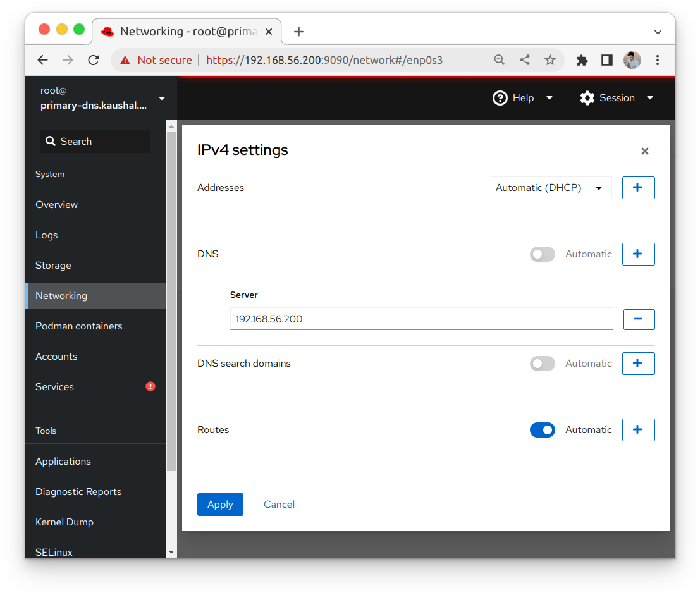The width and height of the screenshot is (700, 595).
Task: Add a manual route using the plus icon
Action: pos(638,429)
